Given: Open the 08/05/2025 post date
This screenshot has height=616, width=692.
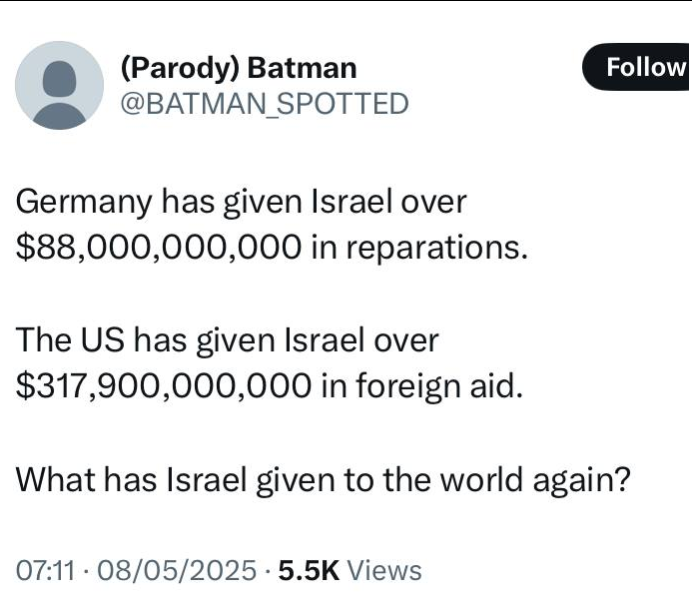Looking at the screenshot, I should pos(177,570).
